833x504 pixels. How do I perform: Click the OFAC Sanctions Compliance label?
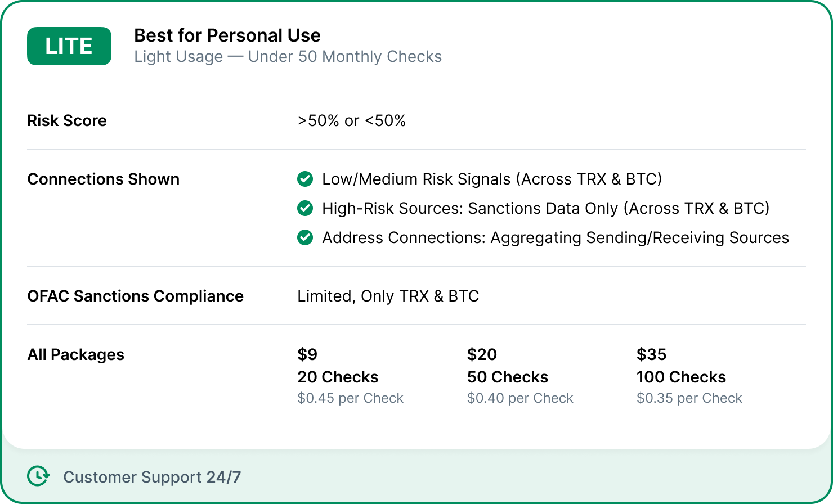click(x=136, y=296)
